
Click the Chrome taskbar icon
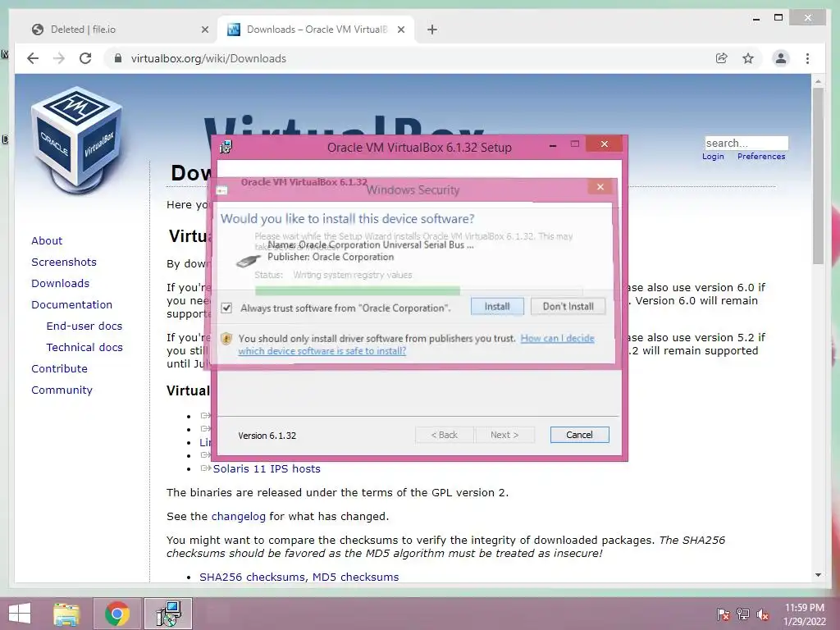[117, 614]
